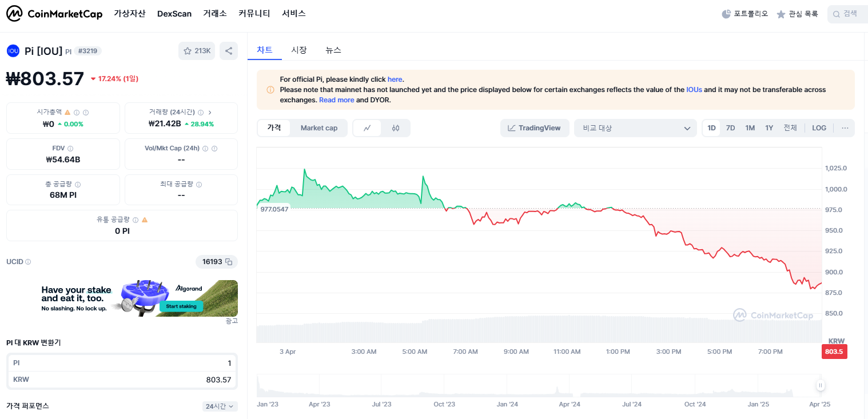Click the PI amount field in converter
The width and height of the screenshot is (868, 419).
coord(122,363)
